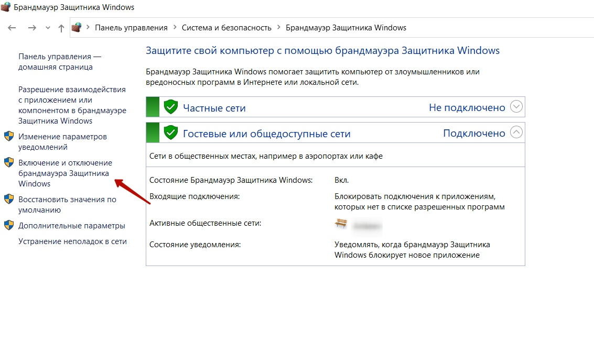Go forward with the right arrow button
This screenshot has width=594, height=364.
[32, 28]
